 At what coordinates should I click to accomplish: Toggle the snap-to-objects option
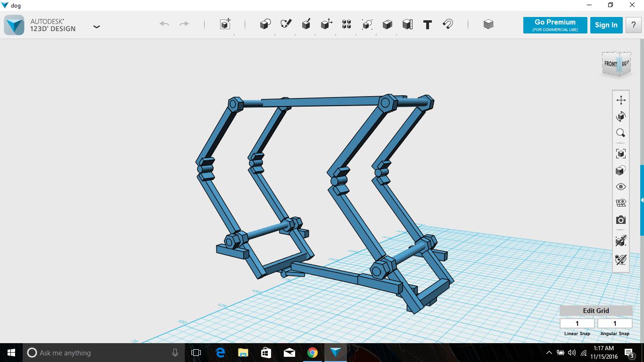tap(621, 241)
